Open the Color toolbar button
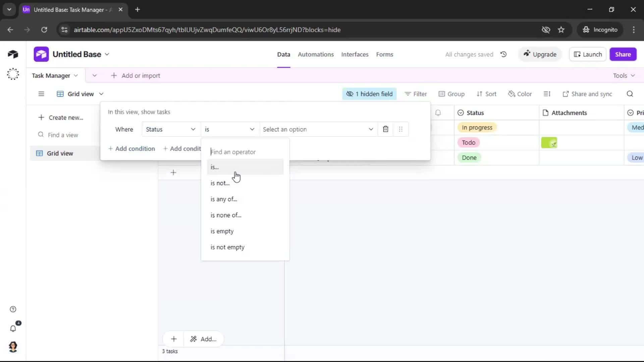The height and width of the screenshot is (362, 644). coord(520,94)
